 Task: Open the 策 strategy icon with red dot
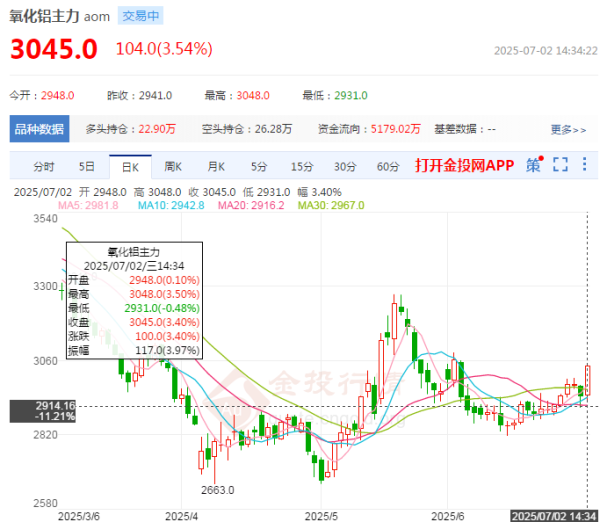[535, 165]
